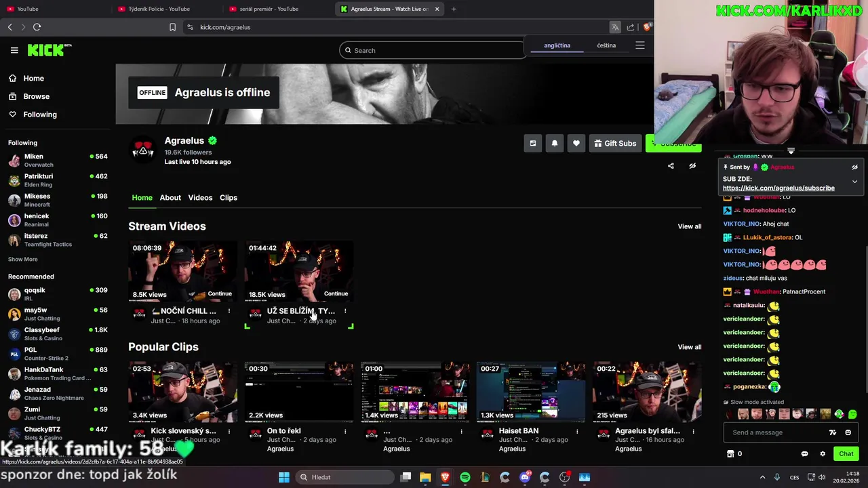Open HankDaTank recommended channel
Viewport: 868px width, 488px height.
(58, 373)
